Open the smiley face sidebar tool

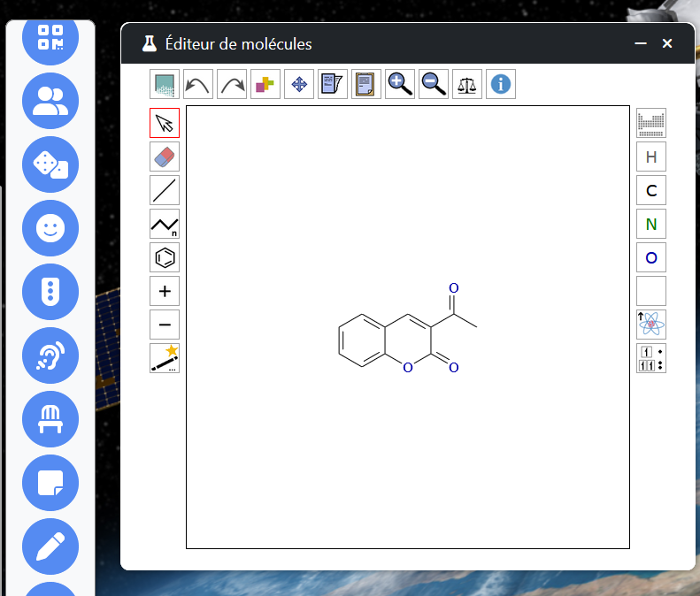point(50,228)
